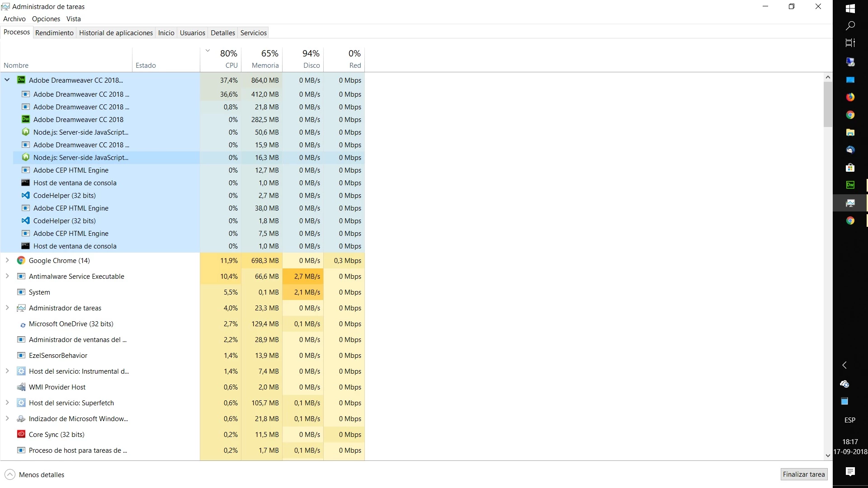This screenshot has width=868, height=488.
Task: Switch to the Rendimiento tab
Action: (x=54, y=33)
